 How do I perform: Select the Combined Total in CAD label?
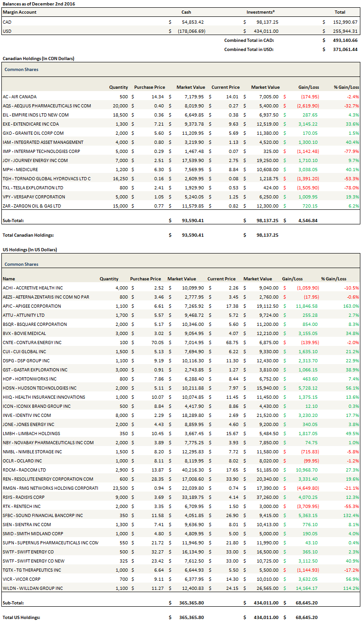(x=249, y=40)
